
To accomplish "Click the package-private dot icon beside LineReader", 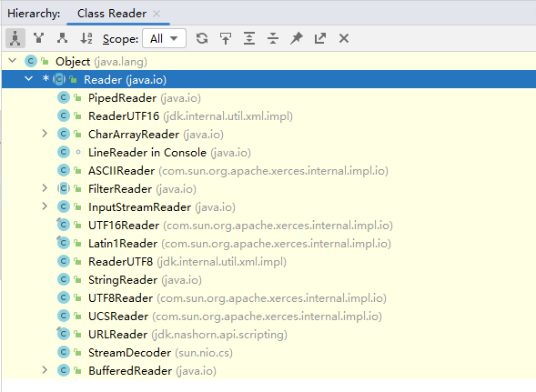I will click(78, 152).
